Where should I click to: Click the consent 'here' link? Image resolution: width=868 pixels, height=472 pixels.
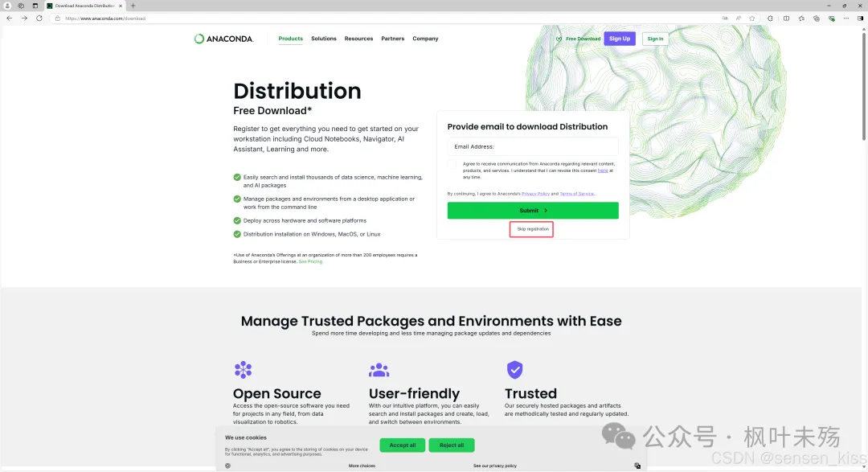603,170
